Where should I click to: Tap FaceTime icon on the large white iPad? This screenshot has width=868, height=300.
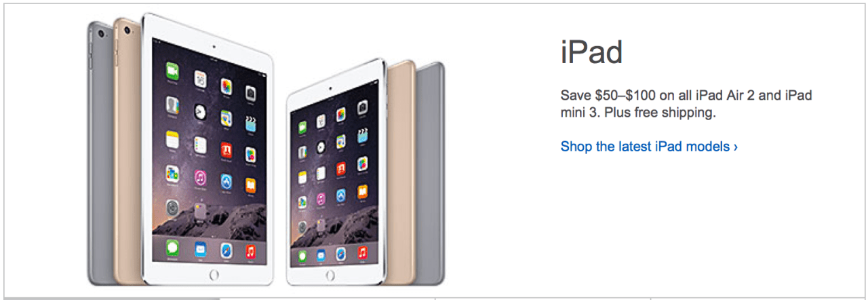172,71
